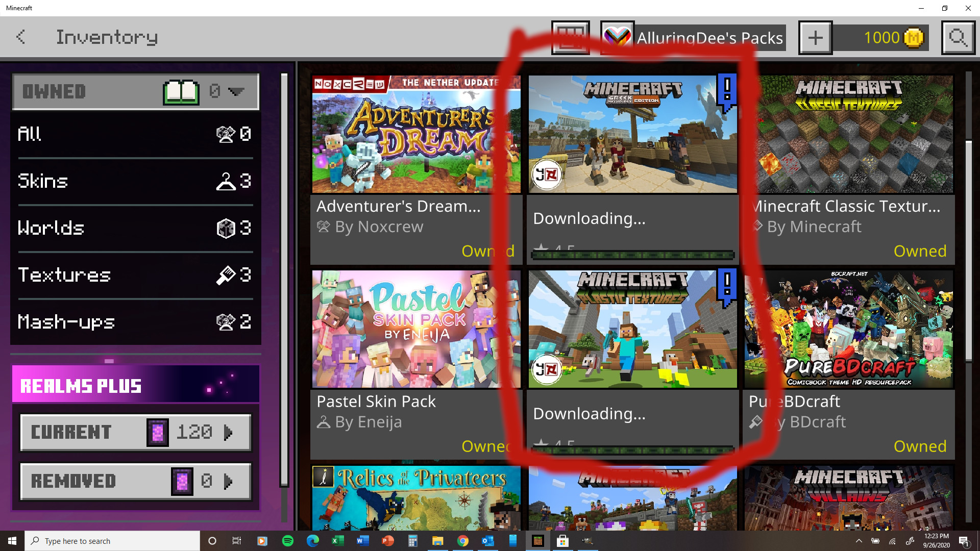Click the character dressing room icon
The image size is (980, 551).
570,37
